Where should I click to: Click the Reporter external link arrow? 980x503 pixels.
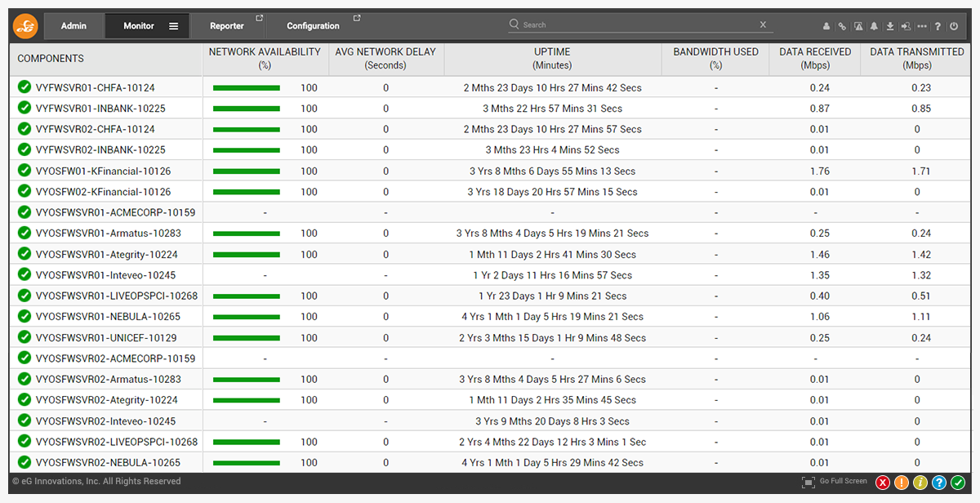260,18
